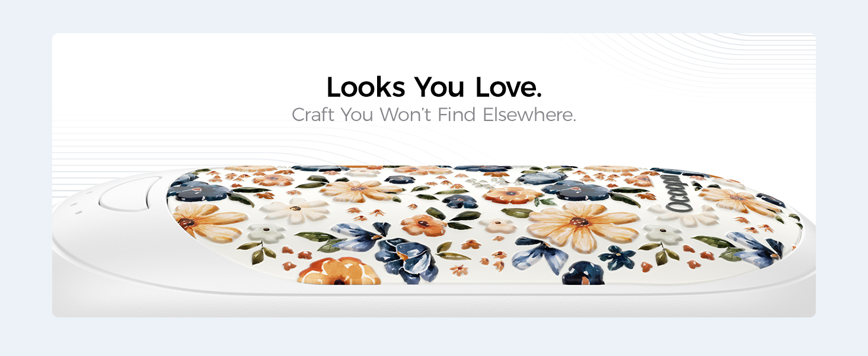
Task: Click the small orange blossom in the pattern's center
Action: coord(423,225)
